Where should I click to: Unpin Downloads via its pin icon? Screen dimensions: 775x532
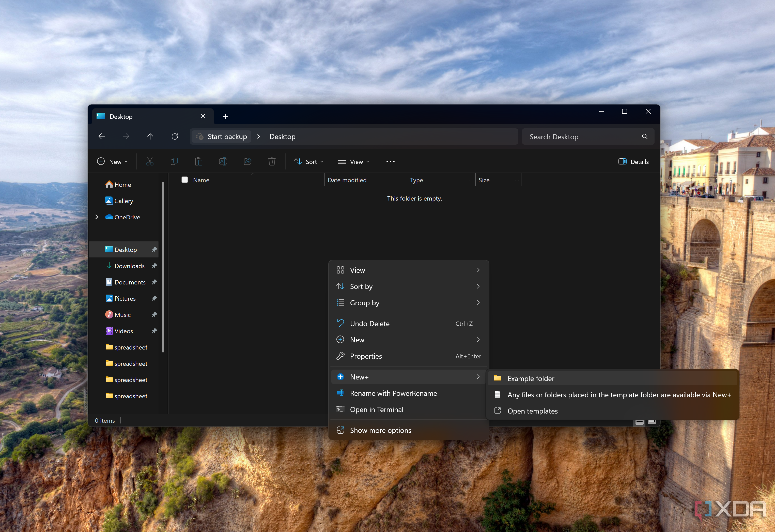154,266
